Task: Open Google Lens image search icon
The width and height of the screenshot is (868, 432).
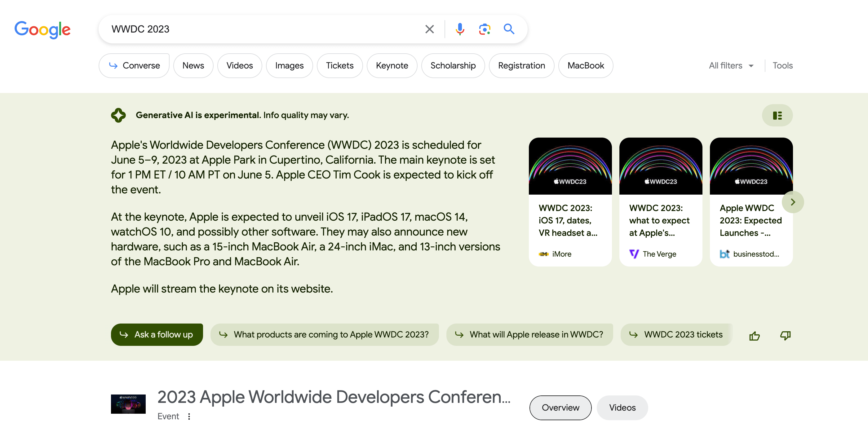Action: click(x=484, y=29)
